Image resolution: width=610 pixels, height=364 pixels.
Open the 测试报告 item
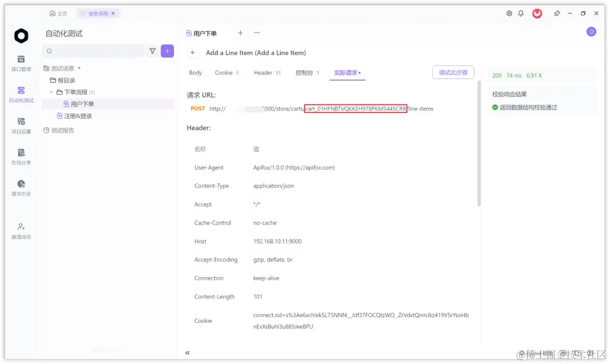(x=59, y=130)
